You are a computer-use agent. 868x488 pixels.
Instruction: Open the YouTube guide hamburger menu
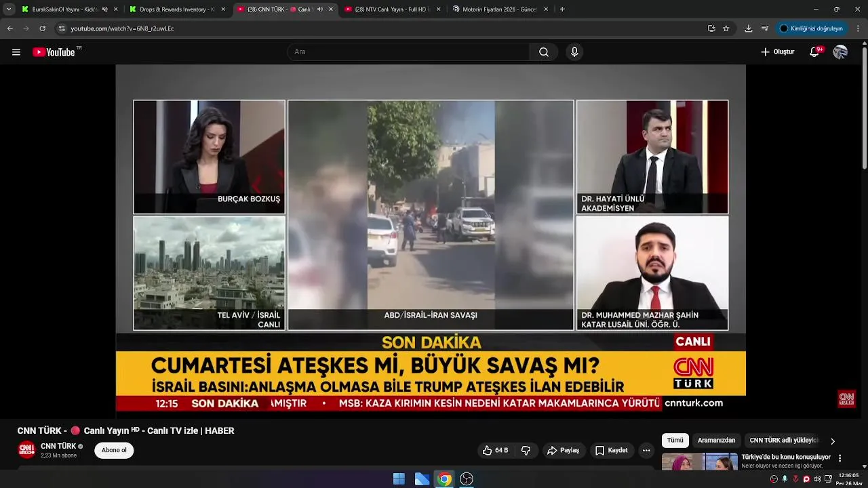16,52
